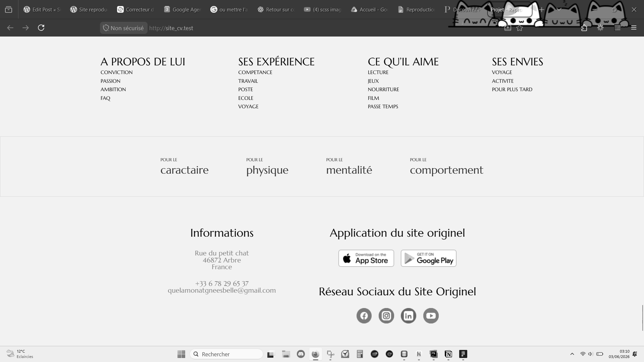Image resolution: width=644 pixels, height=362 pixels.
Task: Click the taskbar Rechercher search box
Action: (226, 354)
